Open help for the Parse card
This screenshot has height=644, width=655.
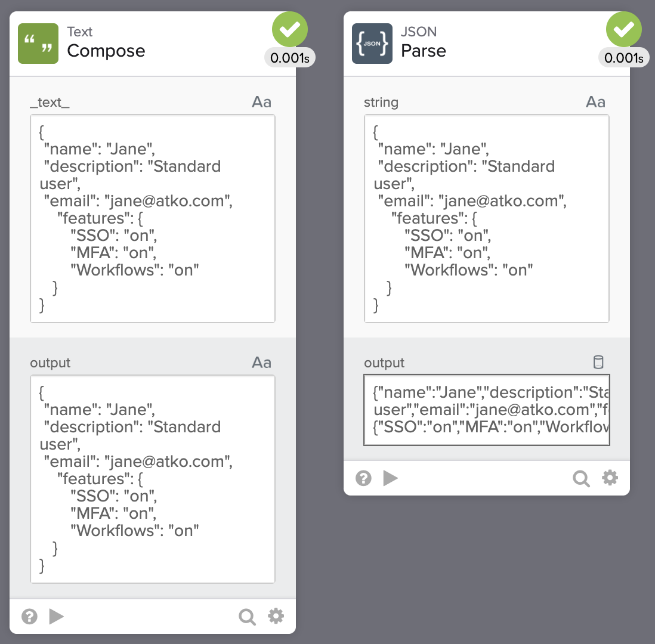point(363,478)
